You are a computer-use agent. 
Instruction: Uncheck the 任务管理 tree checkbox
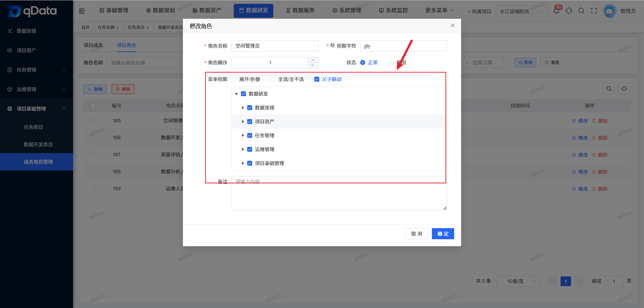(250, 135)
